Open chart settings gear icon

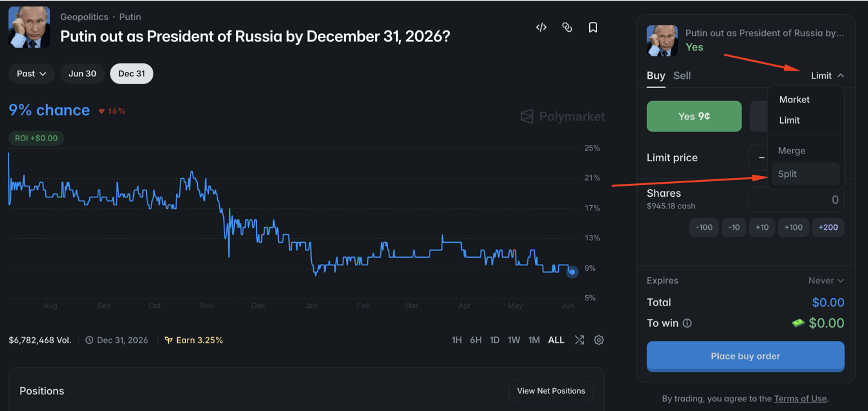coord(599,340)
